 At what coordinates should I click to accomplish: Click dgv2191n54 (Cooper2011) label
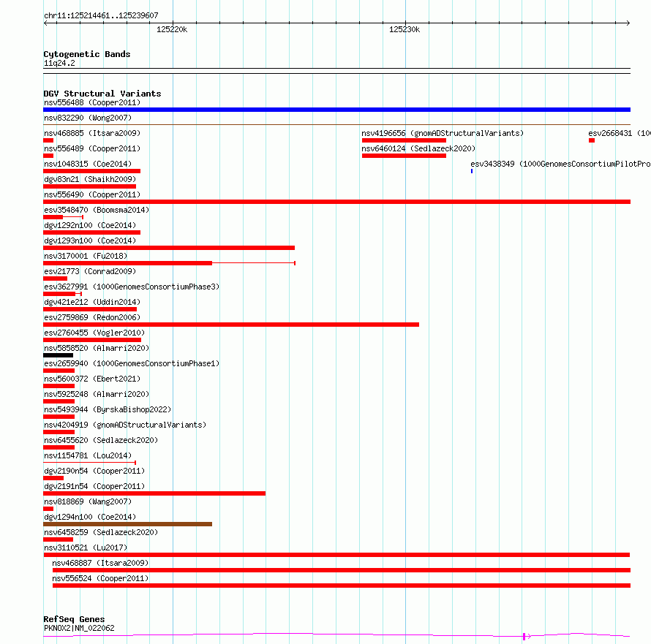[94, 486]
